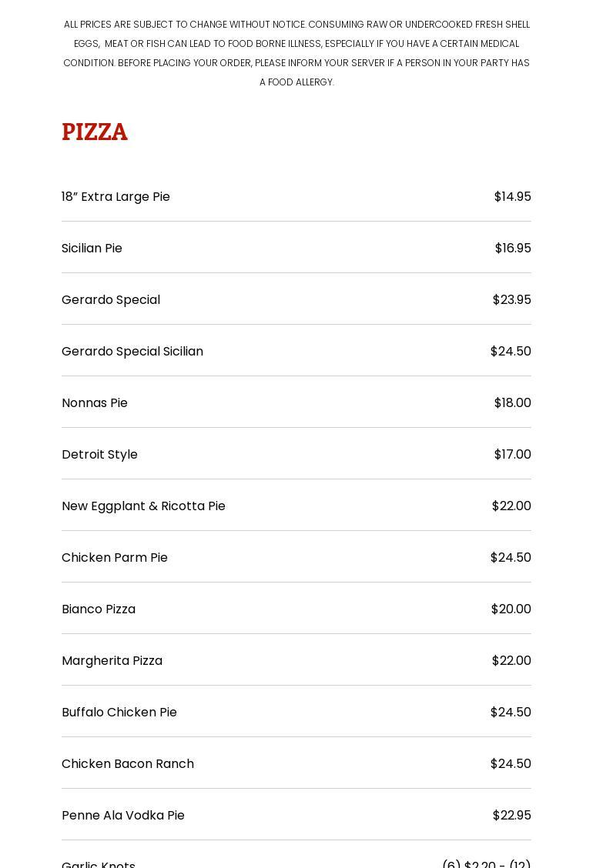Click the Nonnas Pie menu item
Image resolution: width=593 pixels, height=868 pixels.
95,403
